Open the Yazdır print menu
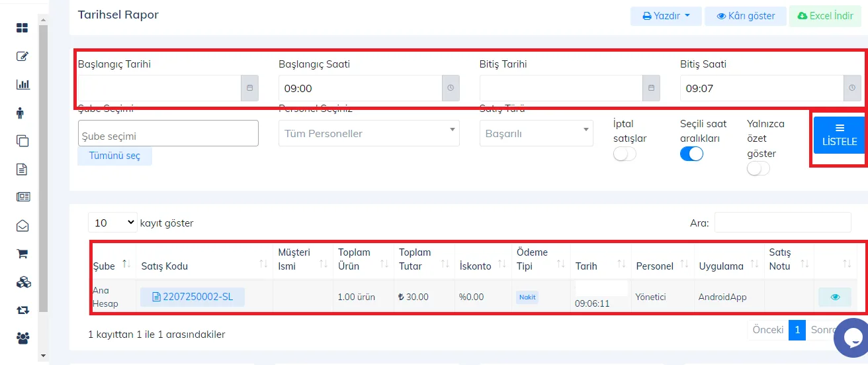 point(666,16)
